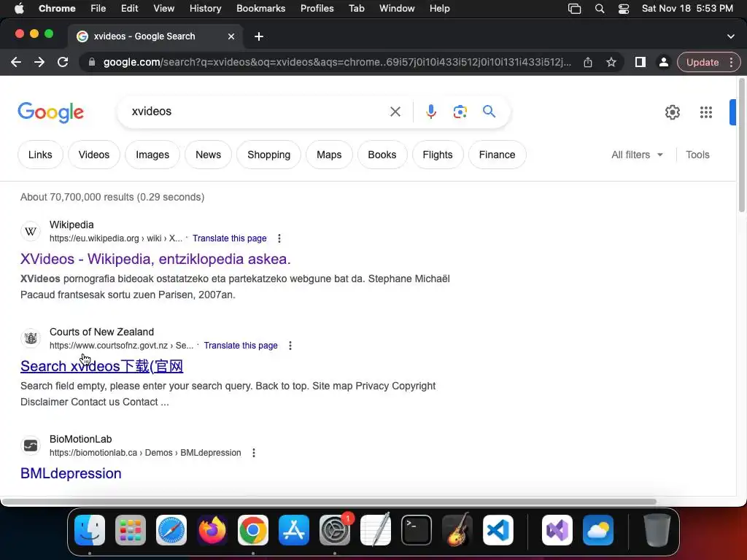Open more options for BioMotionLab result
This screenshot has height=560, width=747.
pyautogui.click(x=254, y=453)
